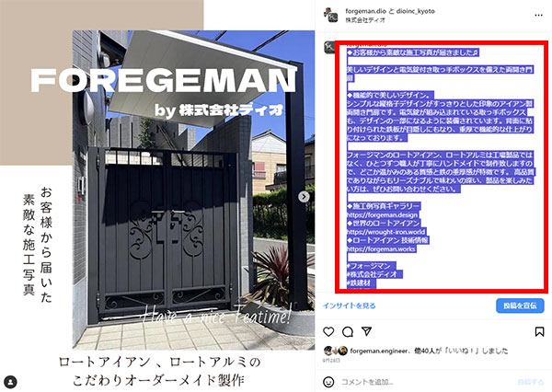Image resolution: width=552 pixels, height=392 pixels.
Task: Click the インサイトを見る link
Action: click(350, 306)
